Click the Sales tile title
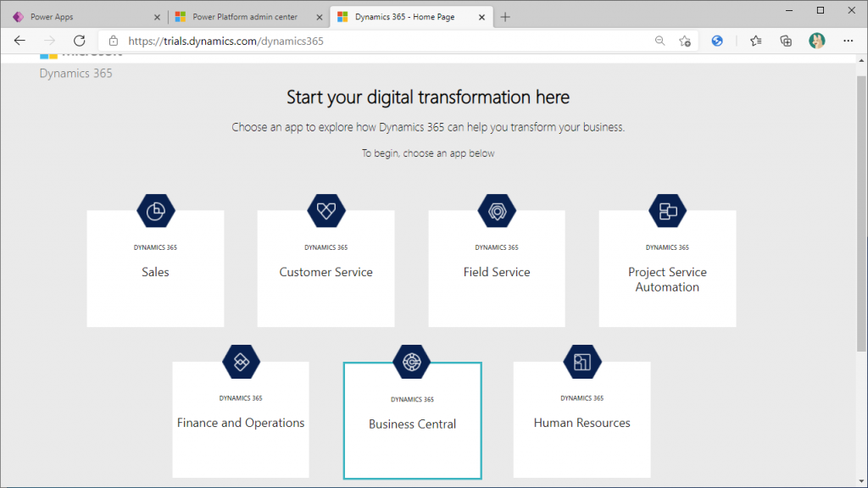Viewport: 868px width, 488px height. coord(156,272)
